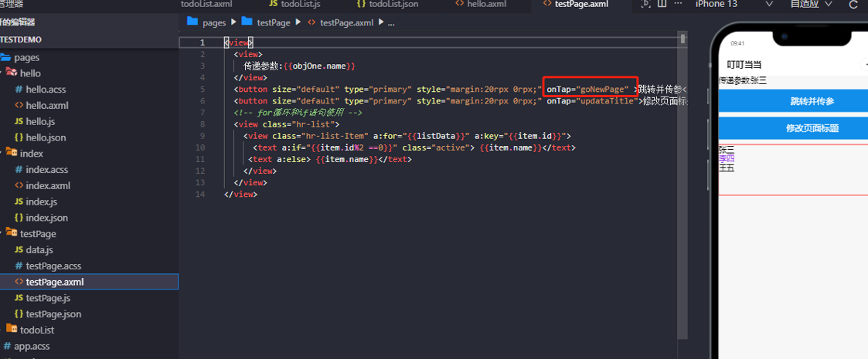Tap 跳转并传参 button in simulator

click(x=793, y=101)
